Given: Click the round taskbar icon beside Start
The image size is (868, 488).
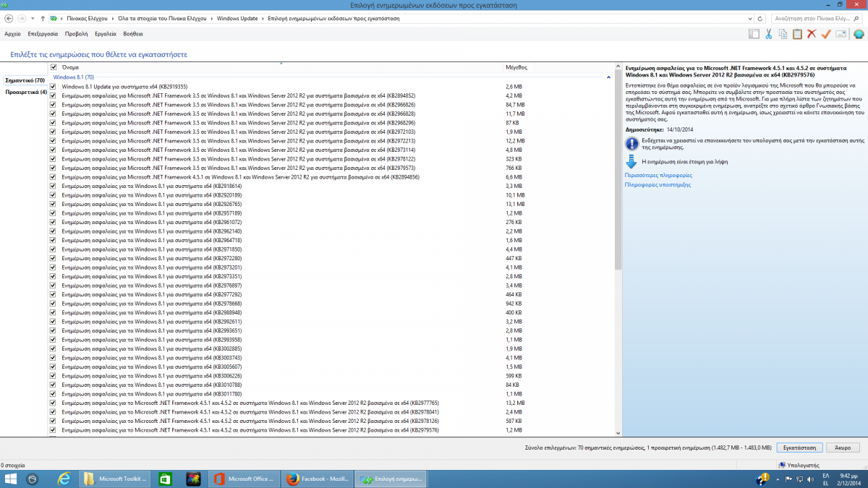Looking at the screenshot, I should click(x=33, y=479).
